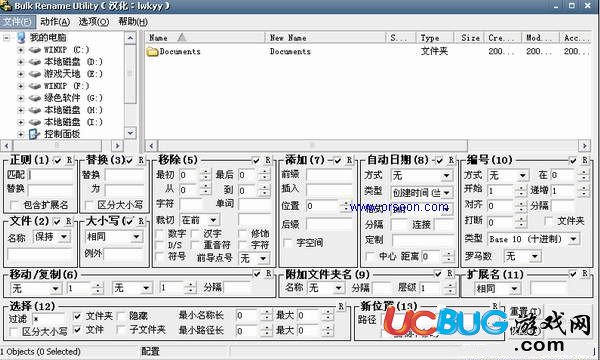Image resolution: width=600 pixels, height=360 pixels.
Task: Open the 罗马数 dropdown
Action: tap(535, 256)
